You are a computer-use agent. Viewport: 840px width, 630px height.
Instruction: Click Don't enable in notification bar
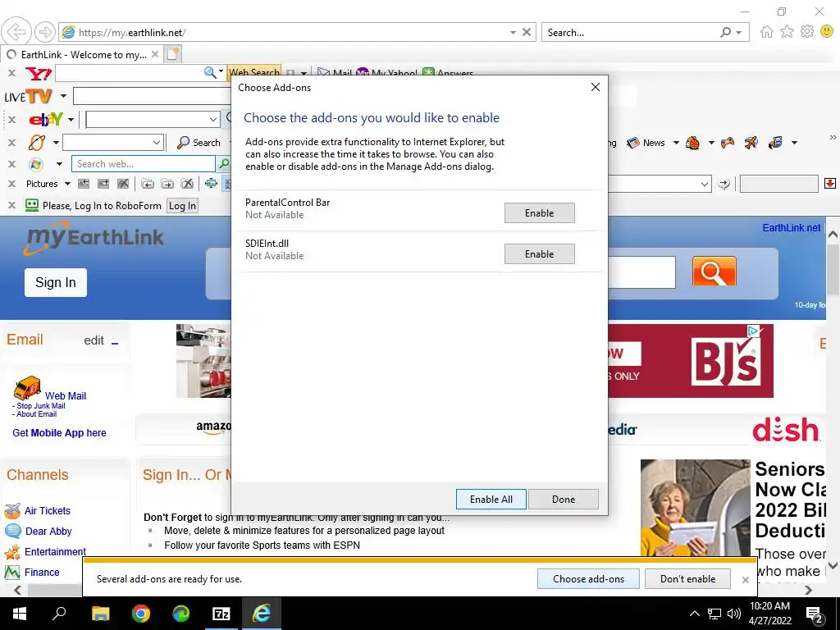point(688,578)
